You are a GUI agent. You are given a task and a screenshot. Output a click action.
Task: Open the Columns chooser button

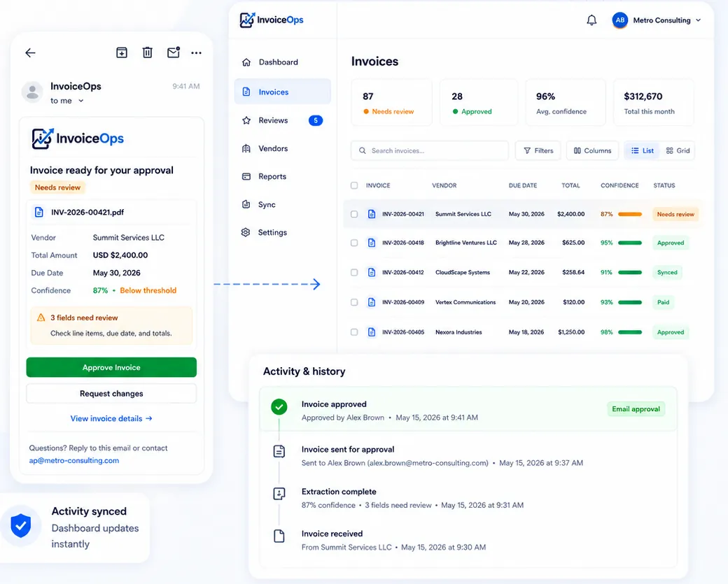point(592,151)
